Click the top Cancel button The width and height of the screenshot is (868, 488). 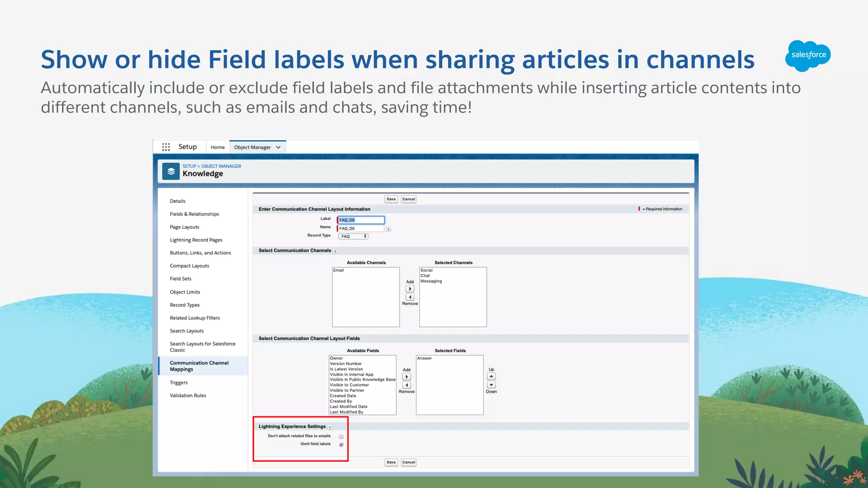(409, 199)
